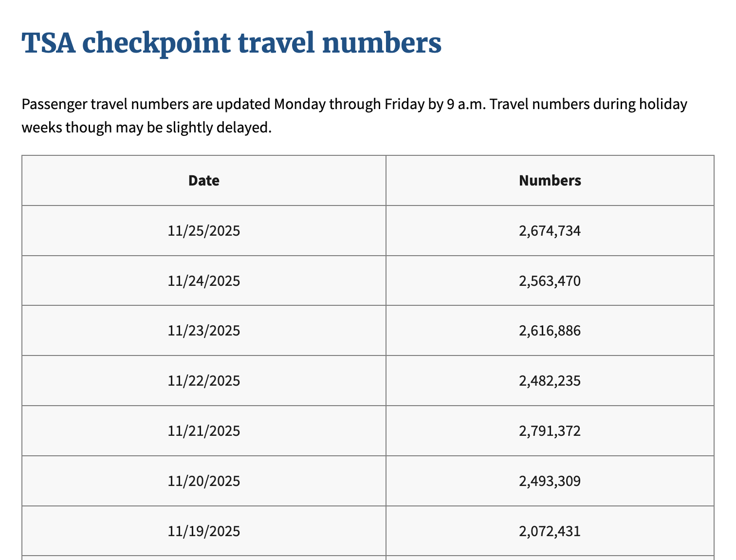The width and height of the screenshot is (736, 560).
Task: Click the Numbers column header
Action: (550, 181)
